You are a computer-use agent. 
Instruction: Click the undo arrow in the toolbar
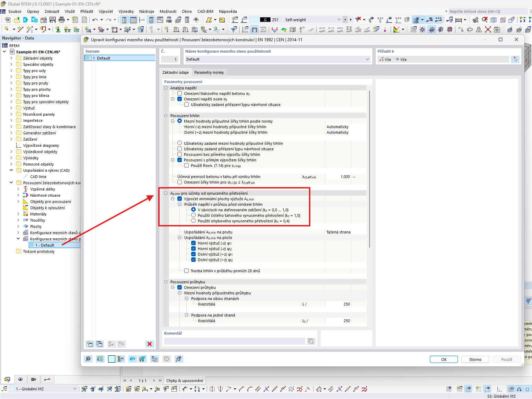coord(95,20)
